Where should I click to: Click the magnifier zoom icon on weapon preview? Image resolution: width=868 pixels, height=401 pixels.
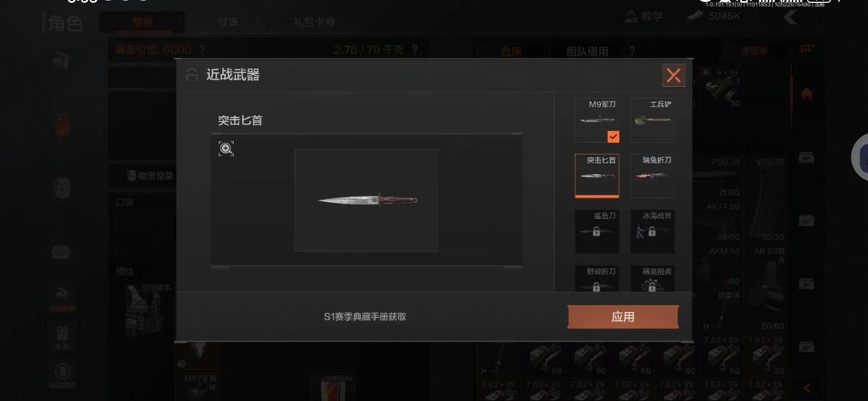(x=226, y=149)
